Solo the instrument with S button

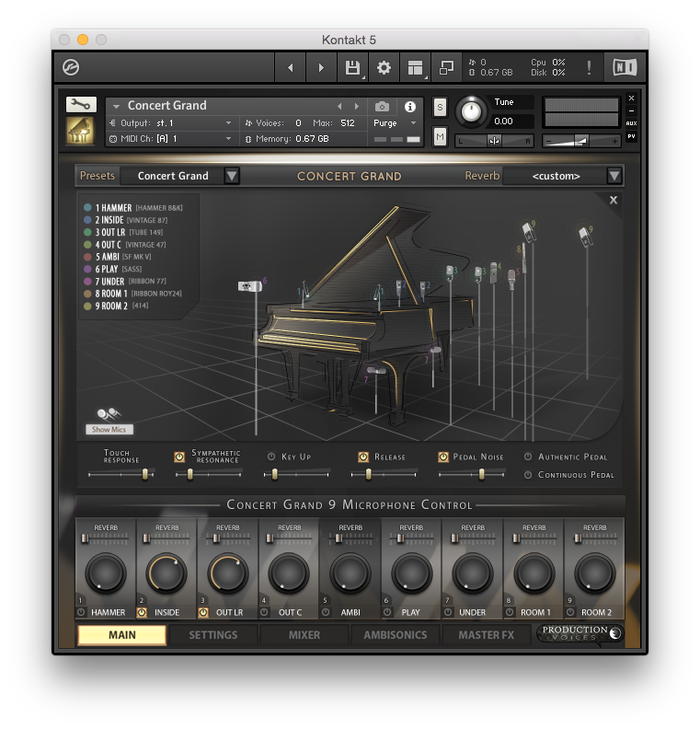(x=440, y=108)
